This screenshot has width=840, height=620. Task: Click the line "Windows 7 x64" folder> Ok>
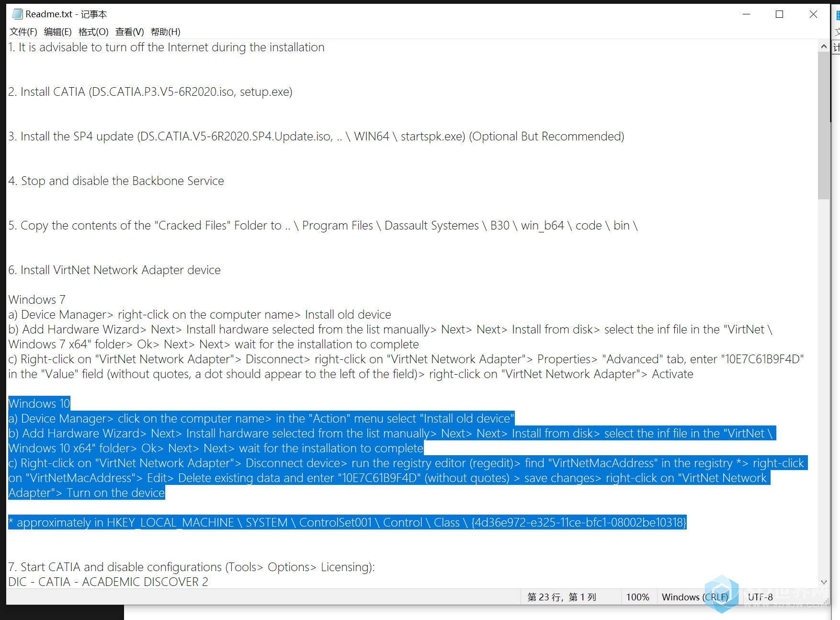tap(214, 344)
